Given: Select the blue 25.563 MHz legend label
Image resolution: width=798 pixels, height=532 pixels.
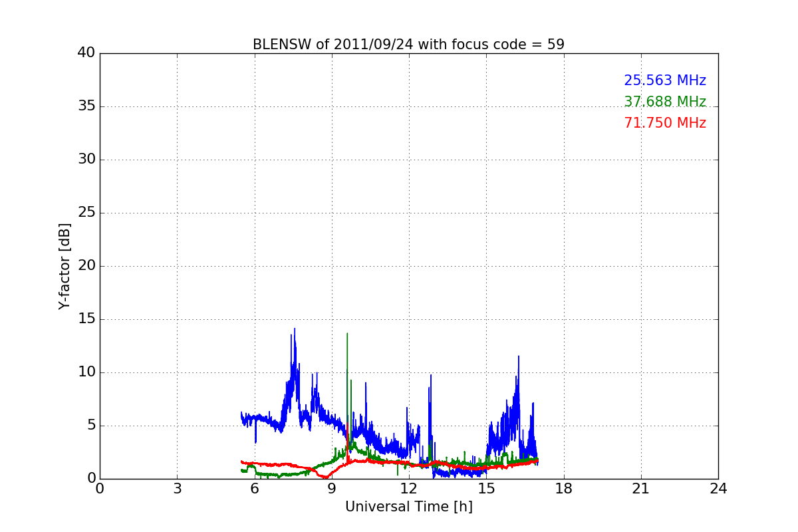Looking at the screenshot, I should [x=665, y=80].
